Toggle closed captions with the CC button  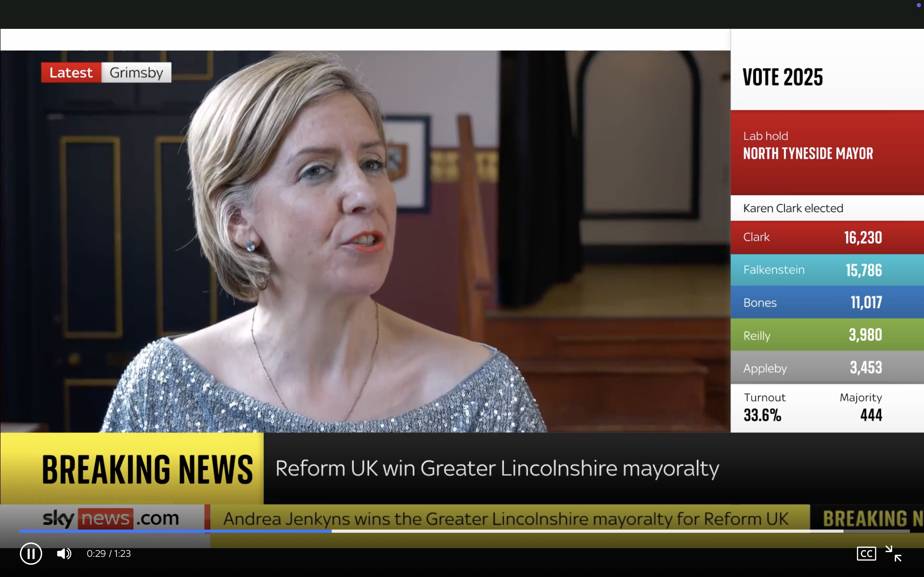[x=867, y=553]
